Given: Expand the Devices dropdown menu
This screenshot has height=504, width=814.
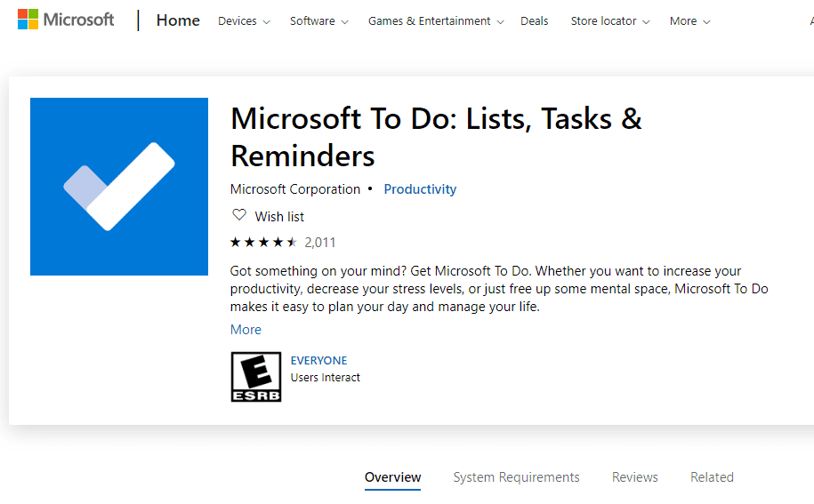Looking at the screenshot, I should (x=244, y=21).
